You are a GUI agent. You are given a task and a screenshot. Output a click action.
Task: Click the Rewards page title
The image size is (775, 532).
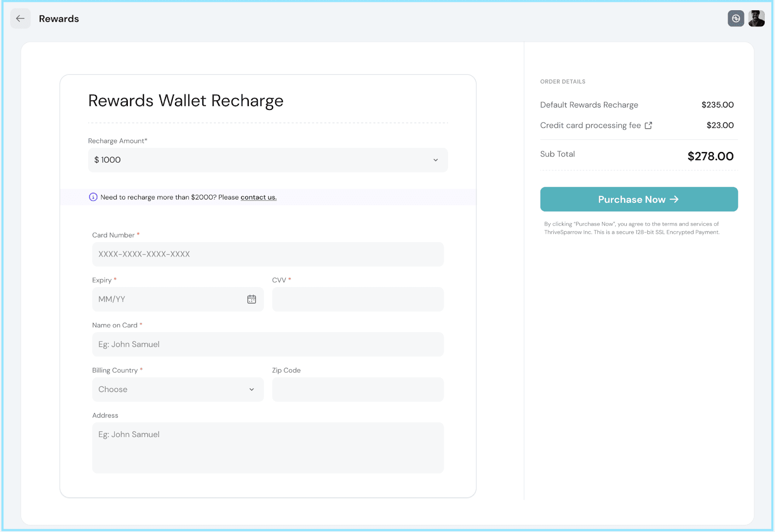click(59, 19)
